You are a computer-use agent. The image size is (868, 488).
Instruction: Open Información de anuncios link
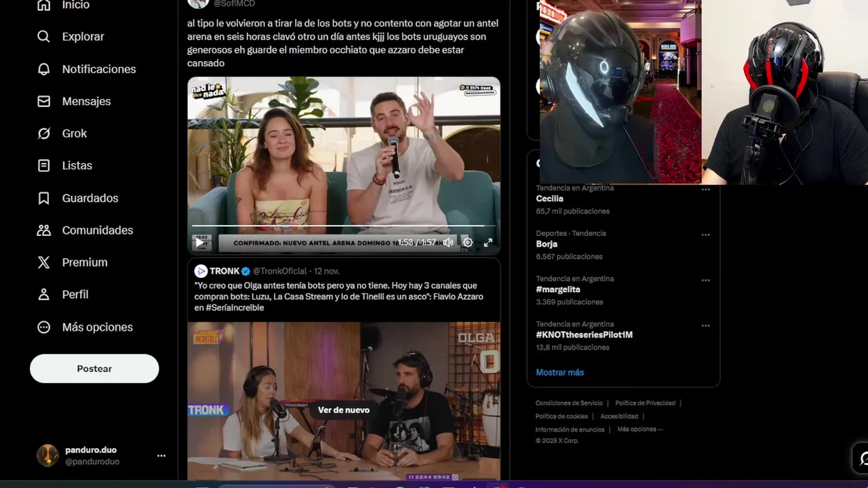point(570,430)
